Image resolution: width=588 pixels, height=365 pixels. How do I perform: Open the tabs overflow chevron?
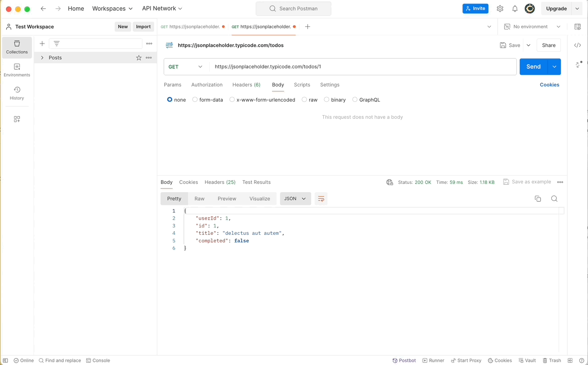[x=489, y=27]
